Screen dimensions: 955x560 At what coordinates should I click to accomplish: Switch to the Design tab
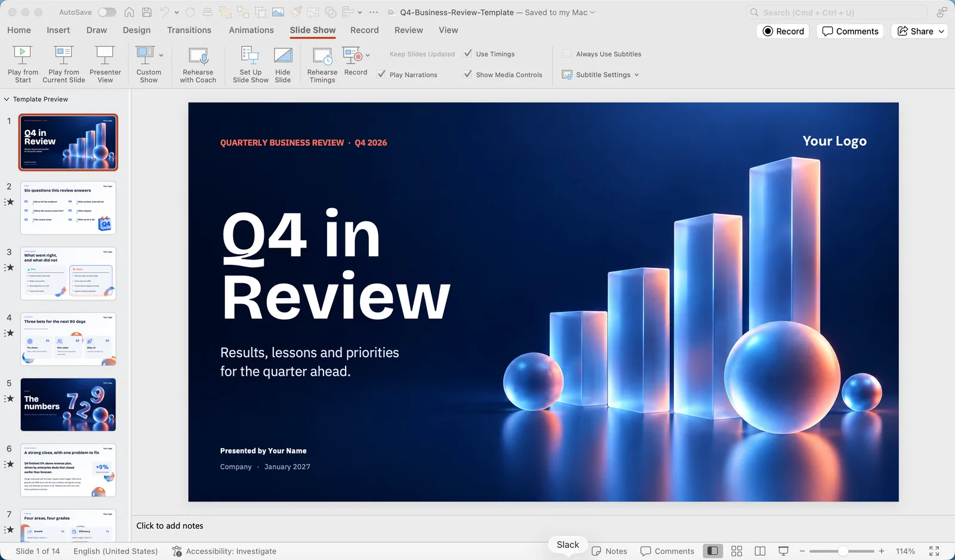pyautogui.click(x=137, y=30)
